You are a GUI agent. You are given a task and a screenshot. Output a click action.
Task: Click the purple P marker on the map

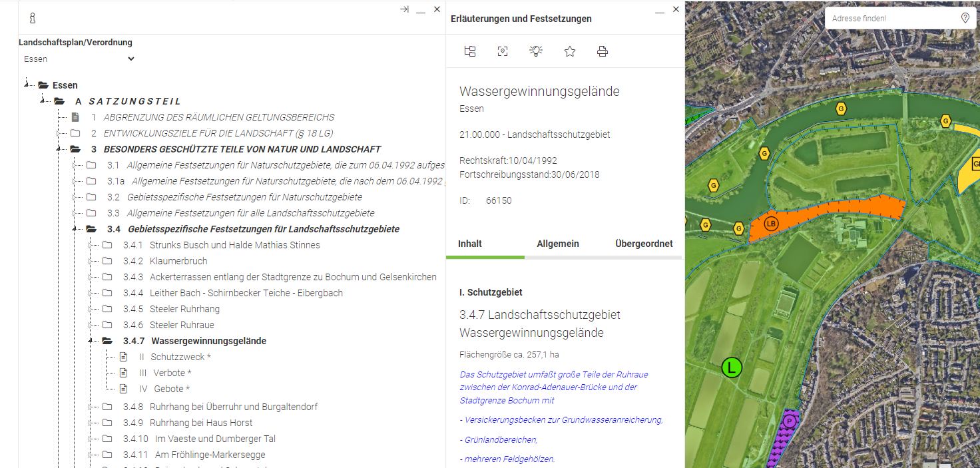(x=790, y=421)
